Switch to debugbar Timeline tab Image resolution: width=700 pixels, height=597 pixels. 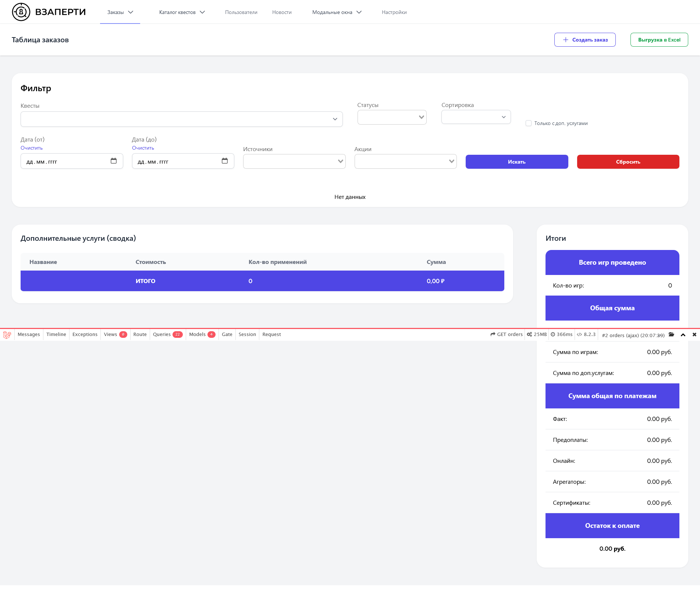point(56,335)
